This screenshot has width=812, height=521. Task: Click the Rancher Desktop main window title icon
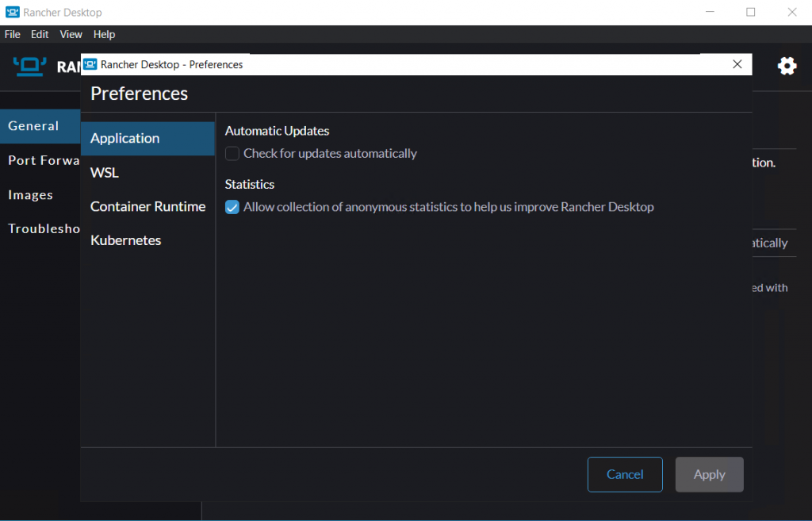[12, 12]
